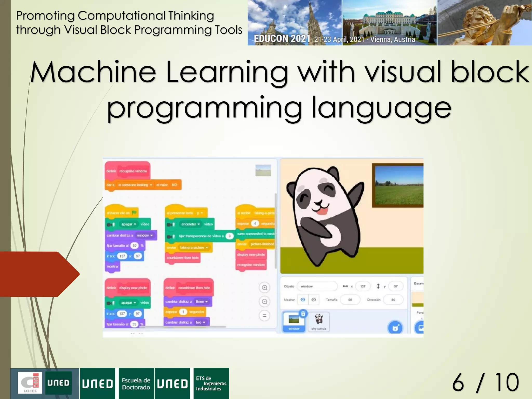This screenshot has height=399, width=532.
Task: Click the shy panda sprite thumbnail
Action: click(319, 322)
